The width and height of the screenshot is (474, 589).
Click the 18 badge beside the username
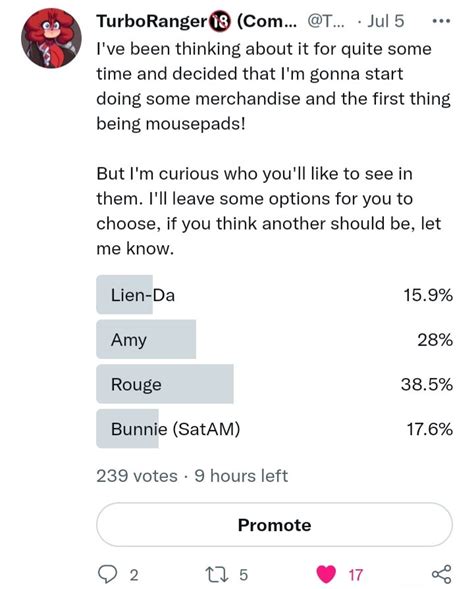click(219, 22)
